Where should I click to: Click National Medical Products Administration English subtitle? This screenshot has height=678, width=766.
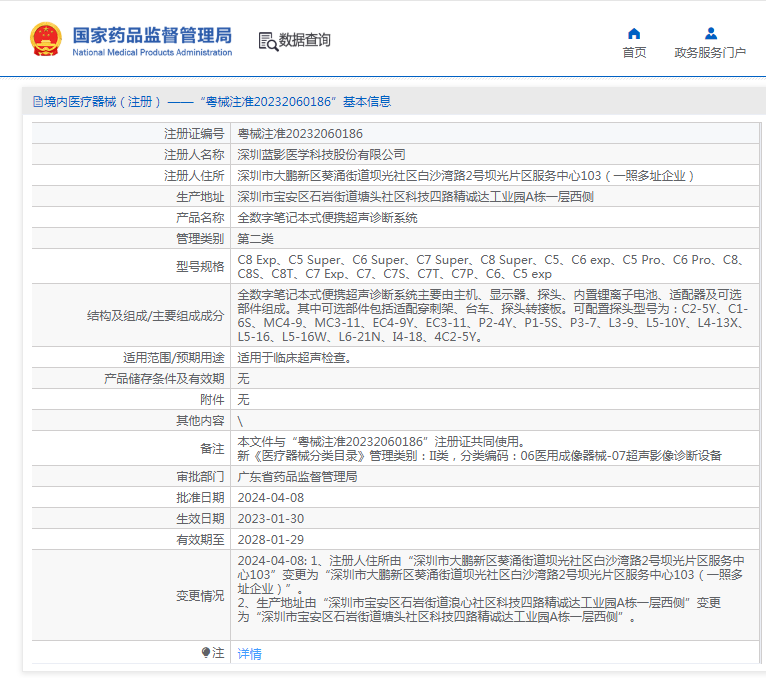pyautogui.click(x=152, y=52)
